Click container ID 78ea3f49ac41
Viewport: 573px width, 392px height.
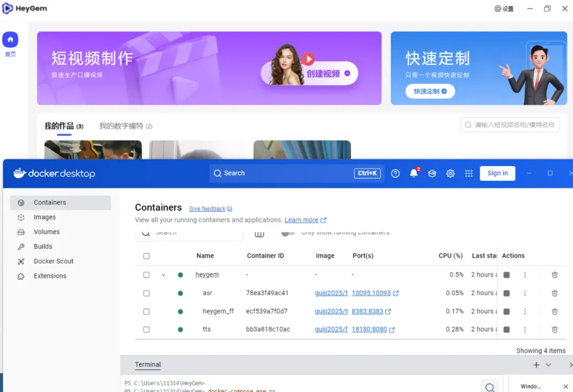coord(267,293)
